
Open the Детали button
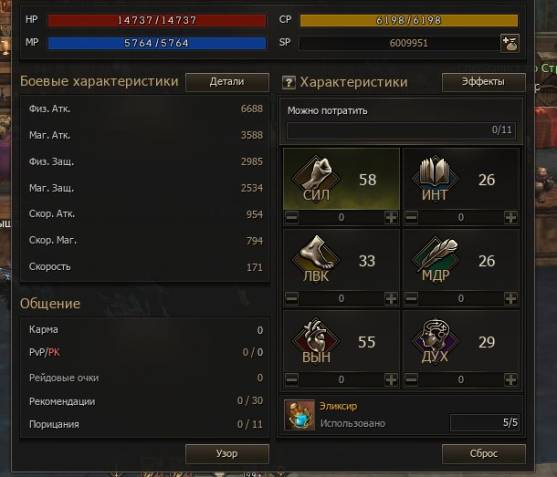pyautogui.click(x=227, y=82)
